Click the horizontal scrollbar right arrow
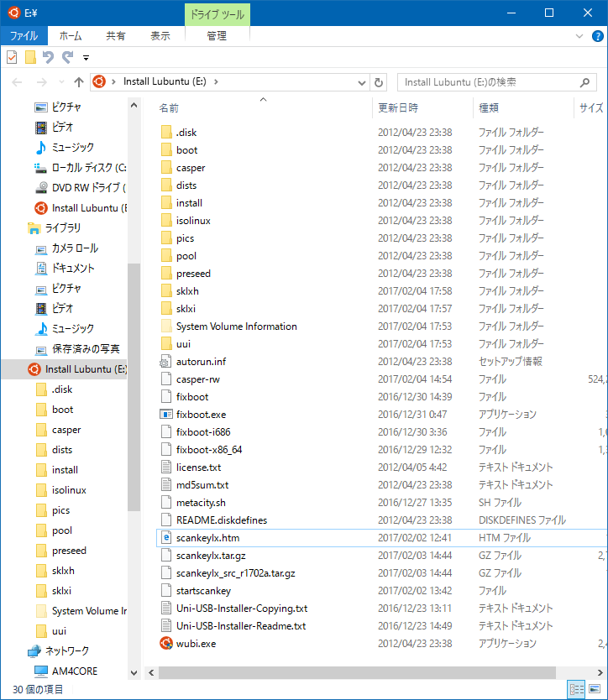The height and width of the screenshot is (700, 608). (600, 673)
